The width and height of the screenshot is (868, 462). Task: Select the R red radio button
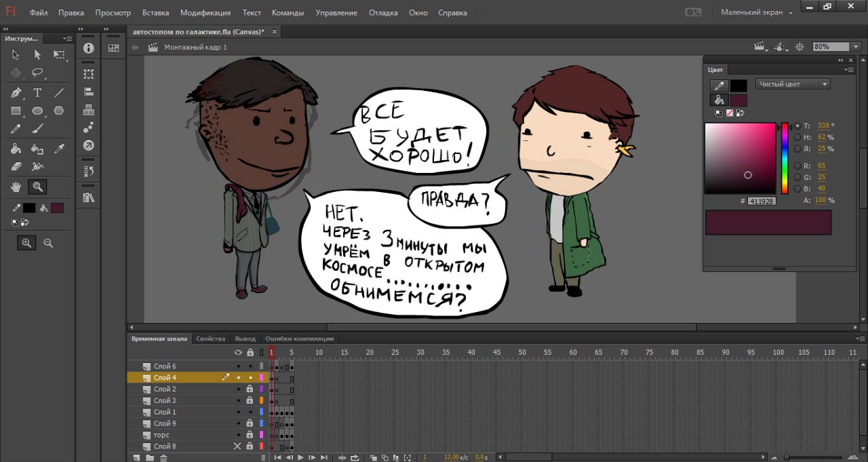[797, 166]
